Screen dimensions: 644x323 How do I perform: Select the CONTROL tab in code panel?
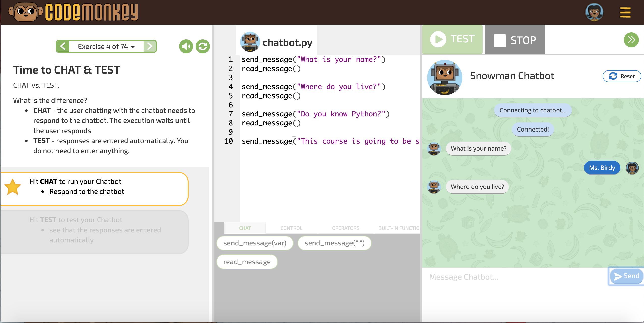coord(291,228)
